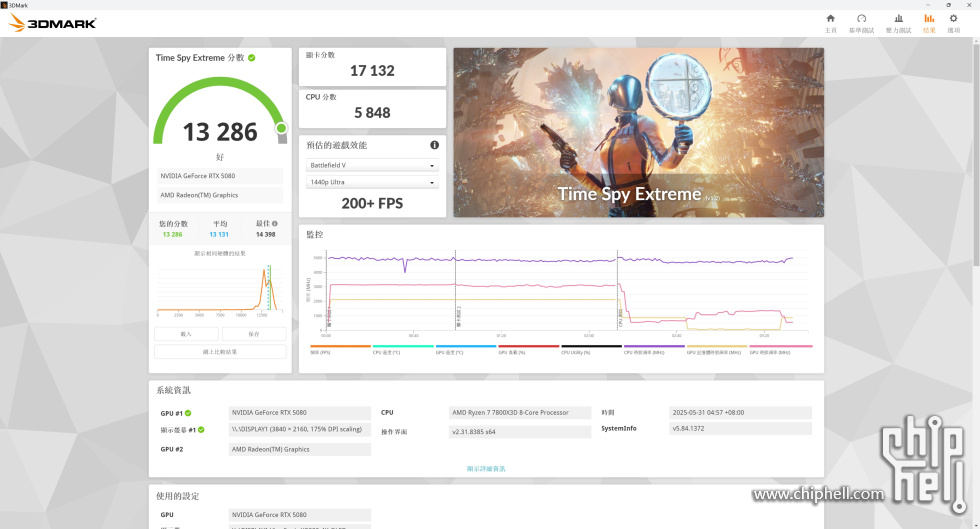This screenshot has height=529, width=980.
Task: Open the 1440p Ultra resolution dropdown
Action: coord(372,182)
